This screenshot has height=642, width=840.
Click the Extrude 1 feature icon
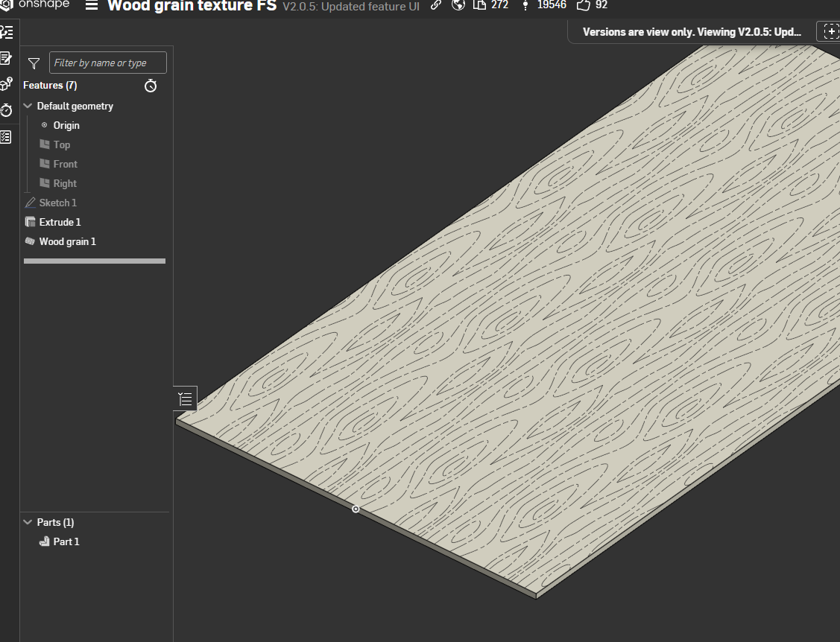tap(30, 222)
